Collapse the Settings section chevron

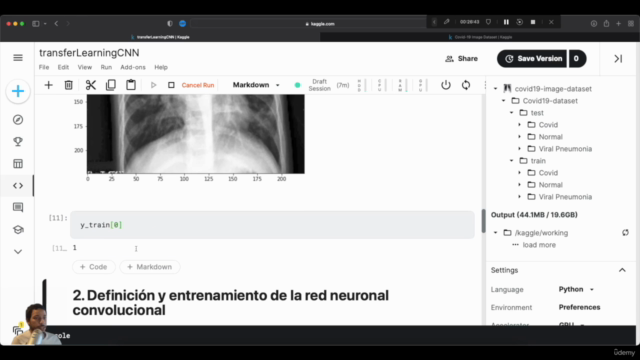(622, 270)
